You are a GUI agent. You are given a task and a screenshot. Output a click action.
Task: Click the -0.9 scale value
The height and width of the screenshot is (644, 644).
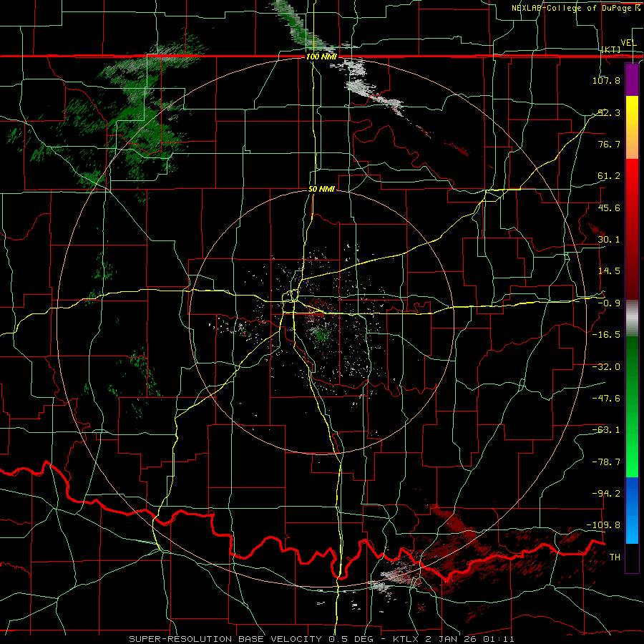(609, 303)
